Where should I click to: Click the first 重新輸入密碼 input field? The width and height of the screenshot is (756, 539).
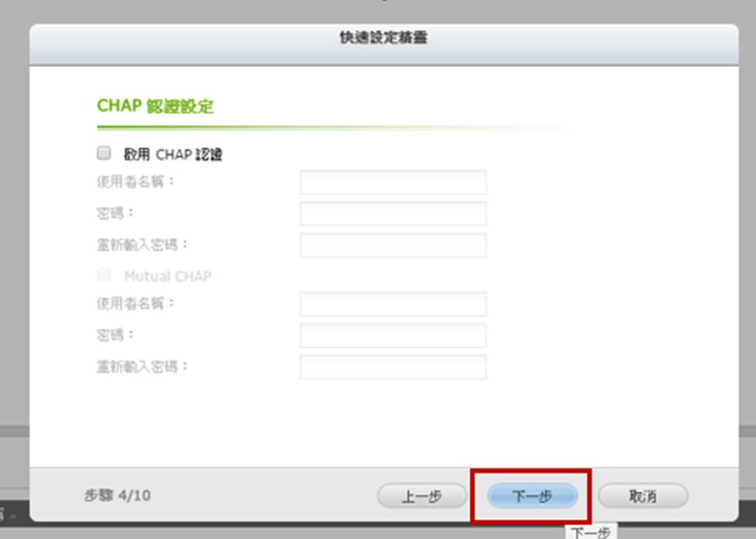click(393, 245)
